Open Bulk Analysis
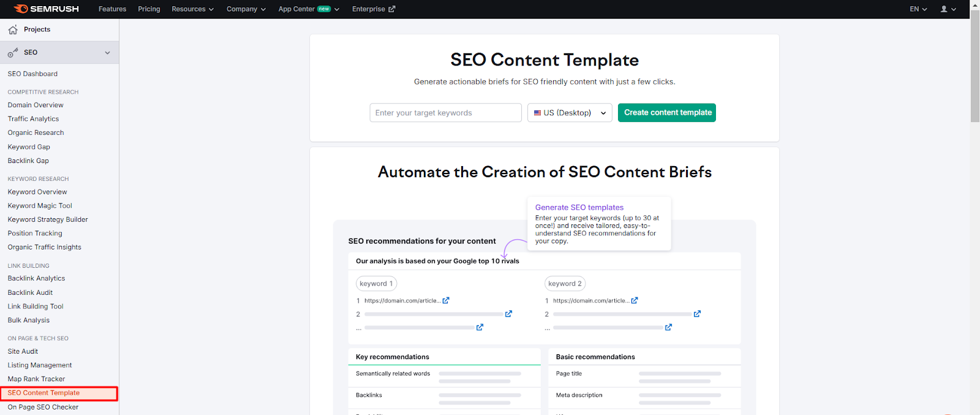The height and width of the screenshot is (415, 980). click(29, 320)
